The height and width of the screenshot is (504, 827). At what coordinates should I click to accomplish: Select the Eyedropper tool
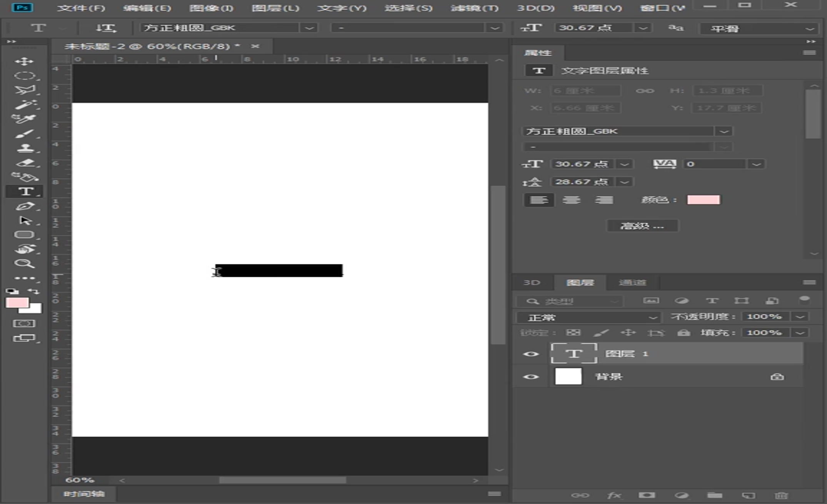pos(24,119)
